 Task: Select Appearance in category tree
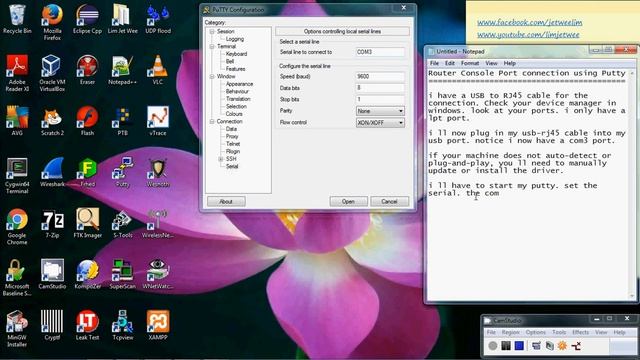[239, 84]
